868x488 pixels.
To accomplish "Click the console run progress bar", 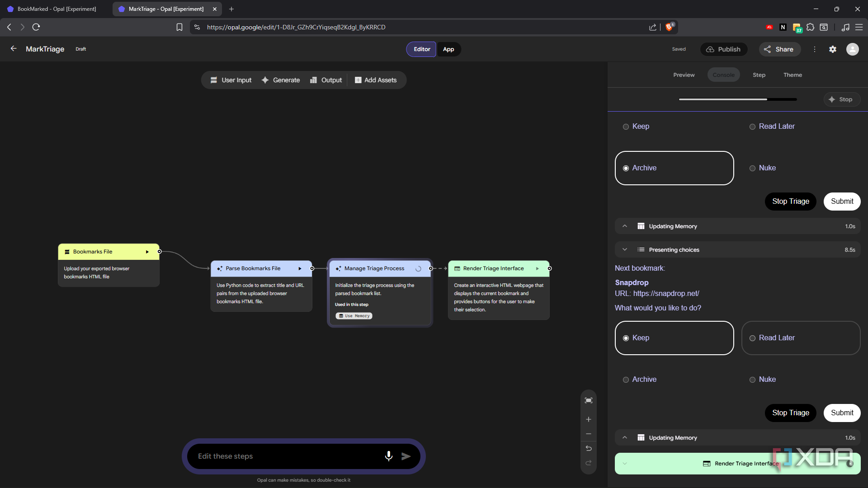I will tap(738, 99).
